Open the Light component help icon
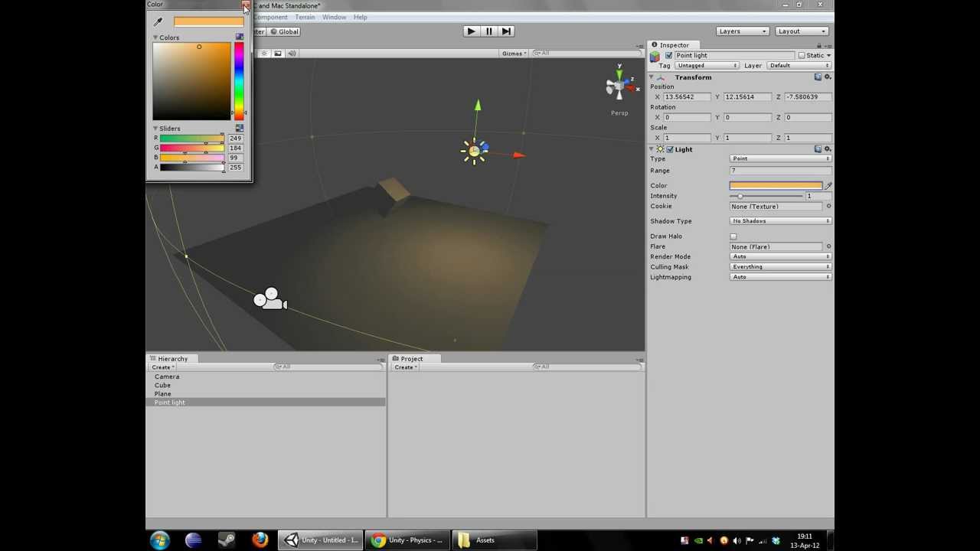Screen dimensions: 980x551 tap(818, 149)
